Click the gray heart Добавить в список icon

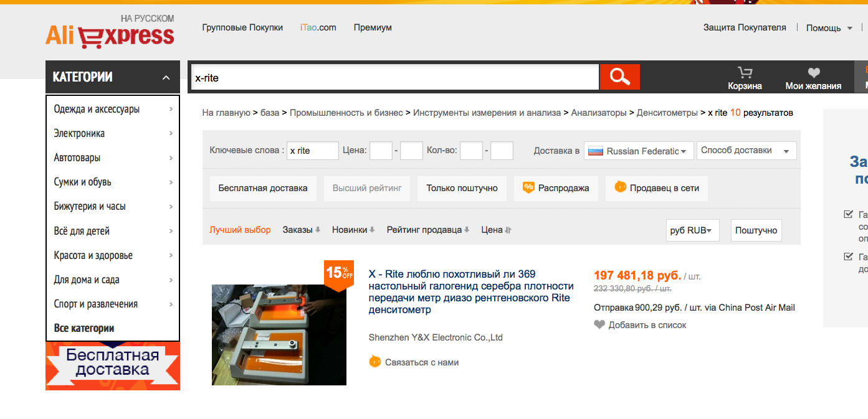pyautogui.click(x=599, y=324)
